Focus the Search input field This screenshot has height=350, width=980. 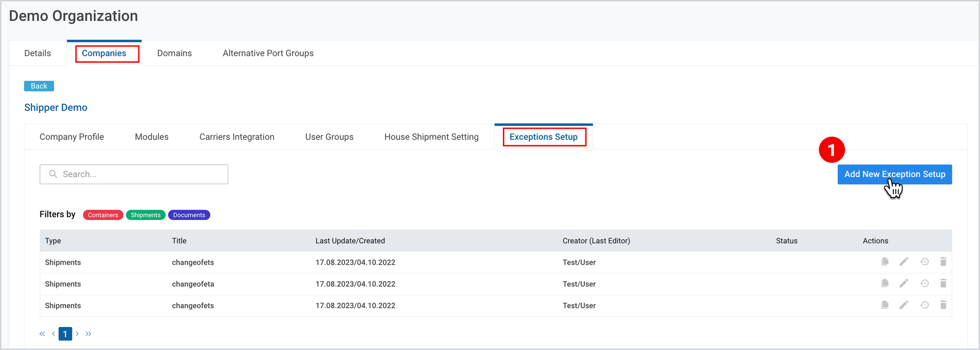pos(134,174)
